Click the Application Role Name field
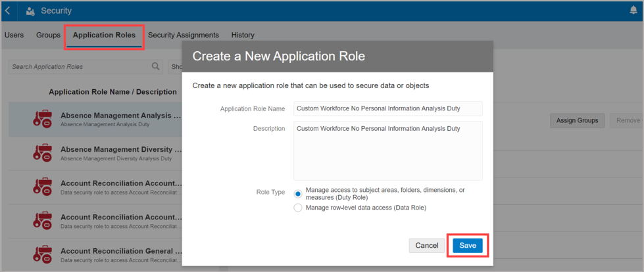Image resolution: width=644 pixels, height=272 pixels. tap(387, 108)
